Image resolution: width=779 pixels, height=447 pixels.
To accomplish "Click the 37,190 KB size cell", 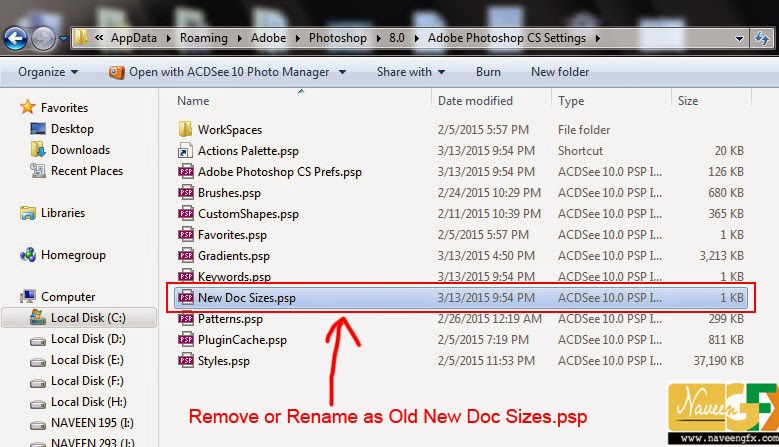I will [x=718, y=361].
